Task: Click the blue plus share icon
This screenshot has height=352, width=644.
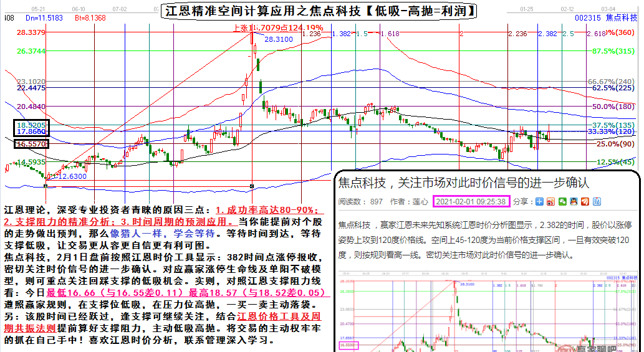Action: [541, 202]
